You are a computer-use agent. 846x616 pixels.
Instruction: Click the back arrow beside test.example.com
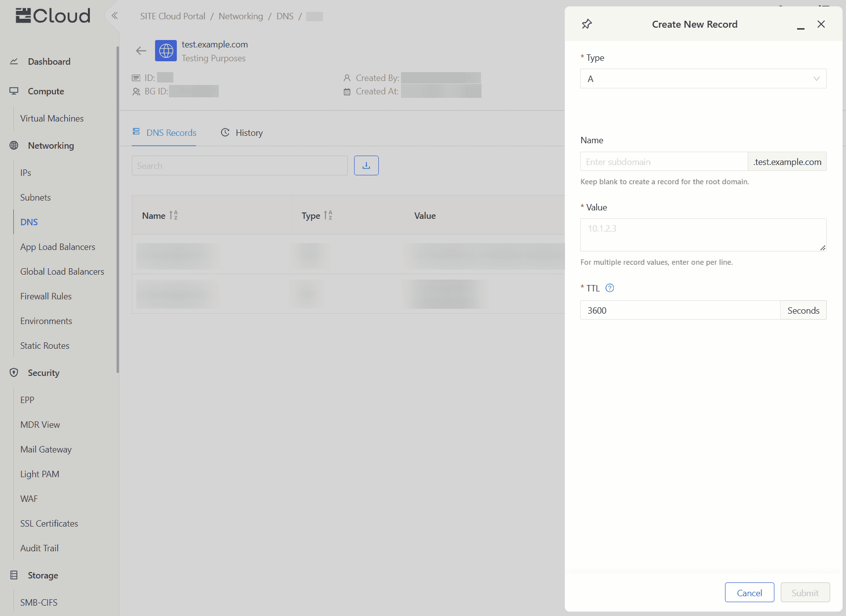[141, 51]
